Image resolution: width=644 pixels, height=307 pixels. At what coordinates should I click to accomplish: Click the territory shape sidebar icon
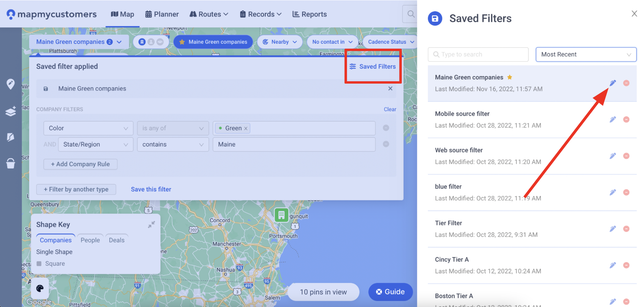coord(11,137)
